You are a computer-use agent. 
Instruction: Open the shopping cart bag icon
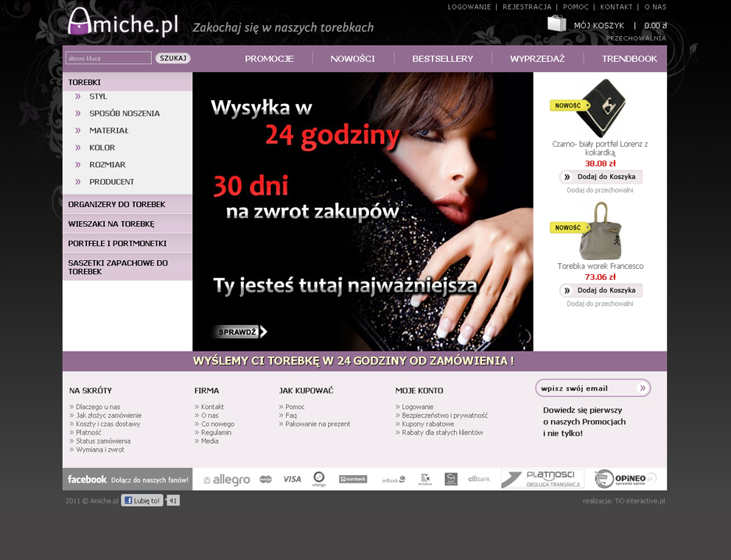[x=556, y=24]
